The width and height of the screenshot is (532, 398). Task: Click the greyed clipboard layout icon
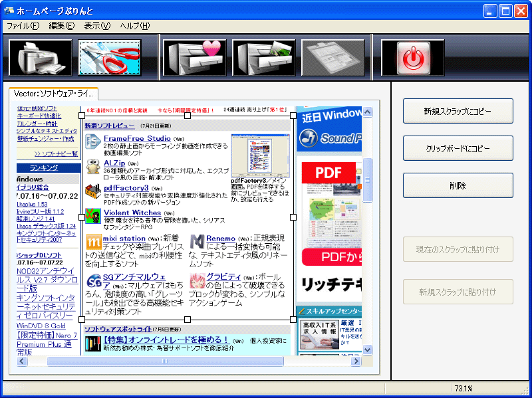[333, 57]
